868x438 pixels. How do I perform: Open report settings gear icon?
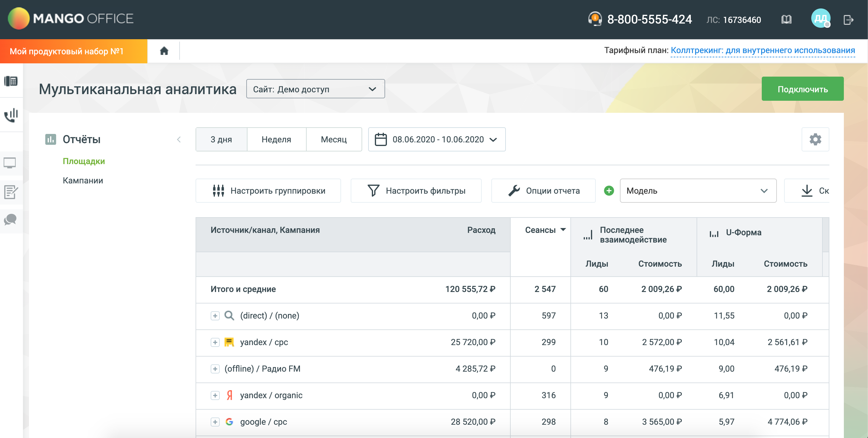coord(815,139)
